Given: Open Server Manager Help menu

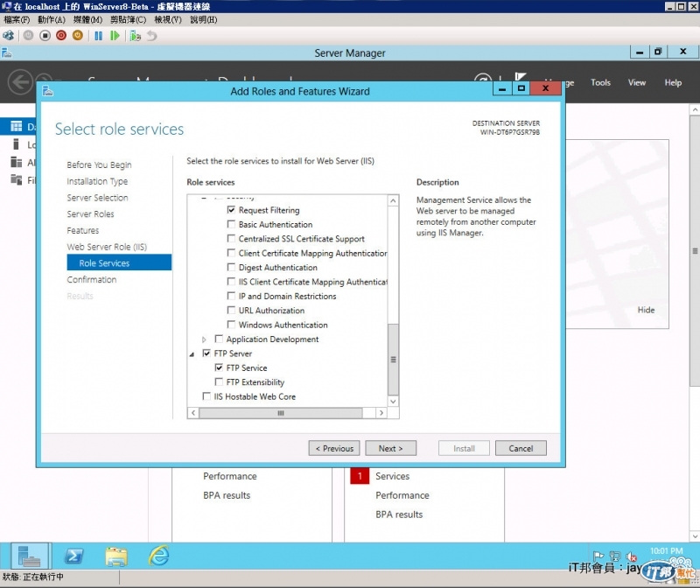Looking at the screenshot, I should coord(673,82).
